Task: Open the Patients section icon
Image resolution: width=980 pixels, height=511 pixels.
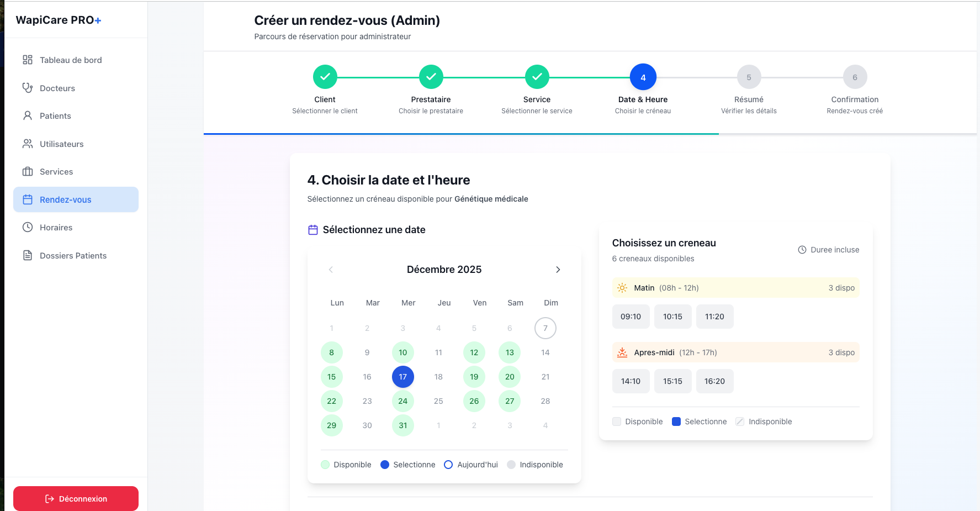Action: (28, 115)
